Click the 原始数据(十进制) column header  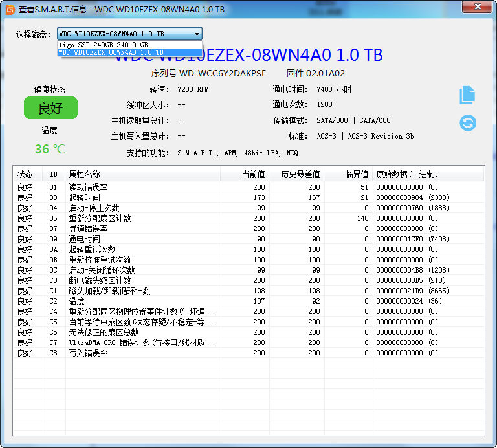pyautogui.click(x=428, y=174)
